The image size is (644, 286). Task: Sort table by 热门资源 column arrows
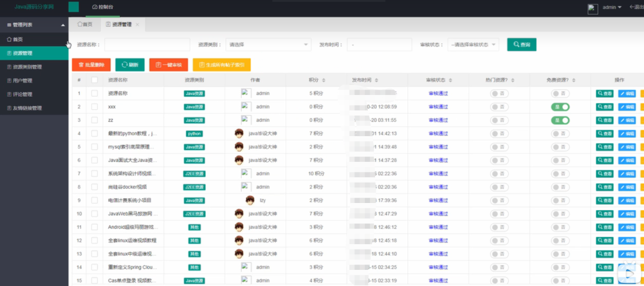click(513, 80)
